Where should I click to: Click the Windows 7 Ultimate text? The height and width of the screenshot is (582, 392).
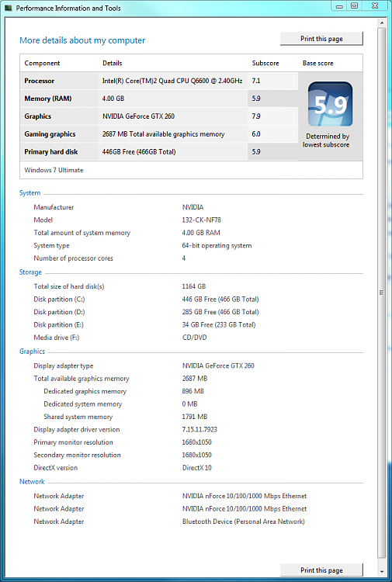coord(54,170)
